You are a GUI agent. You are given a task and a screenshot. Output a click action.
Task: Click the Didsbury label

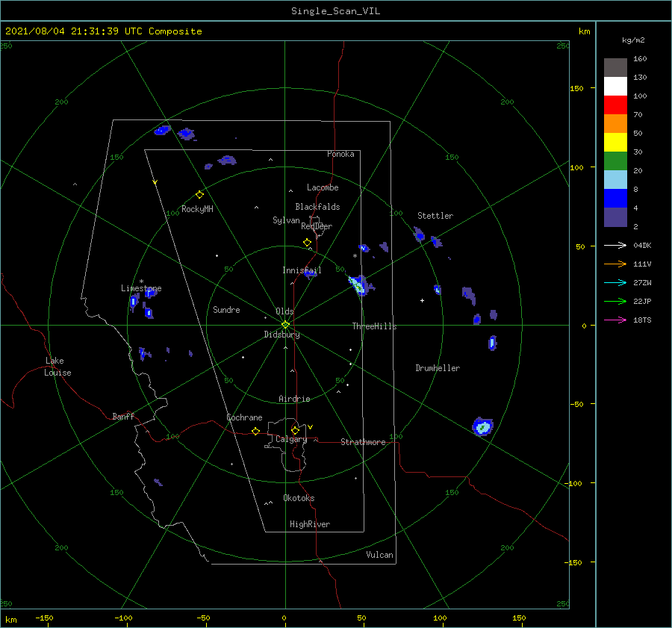(x=281, y=335)
